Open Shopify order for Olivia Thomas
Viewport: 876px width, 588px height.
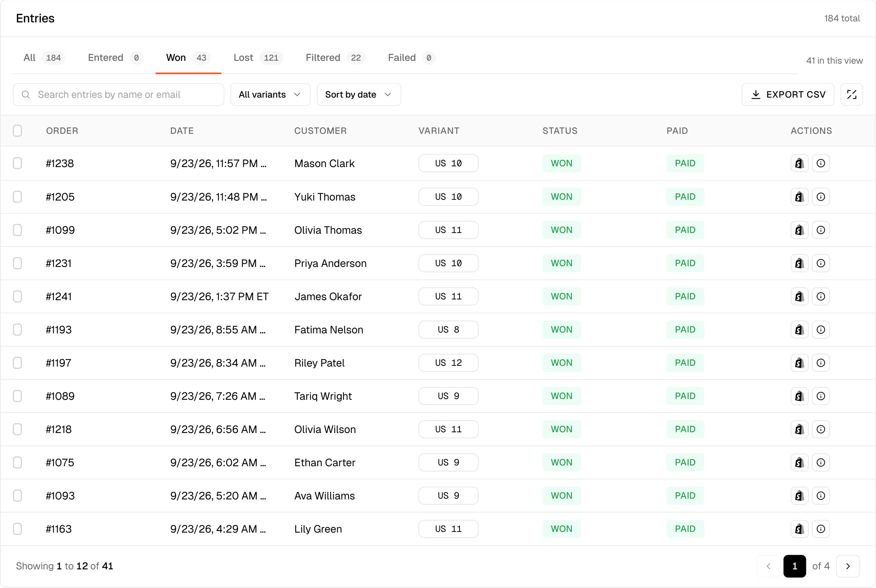click(x=799, y=230)
